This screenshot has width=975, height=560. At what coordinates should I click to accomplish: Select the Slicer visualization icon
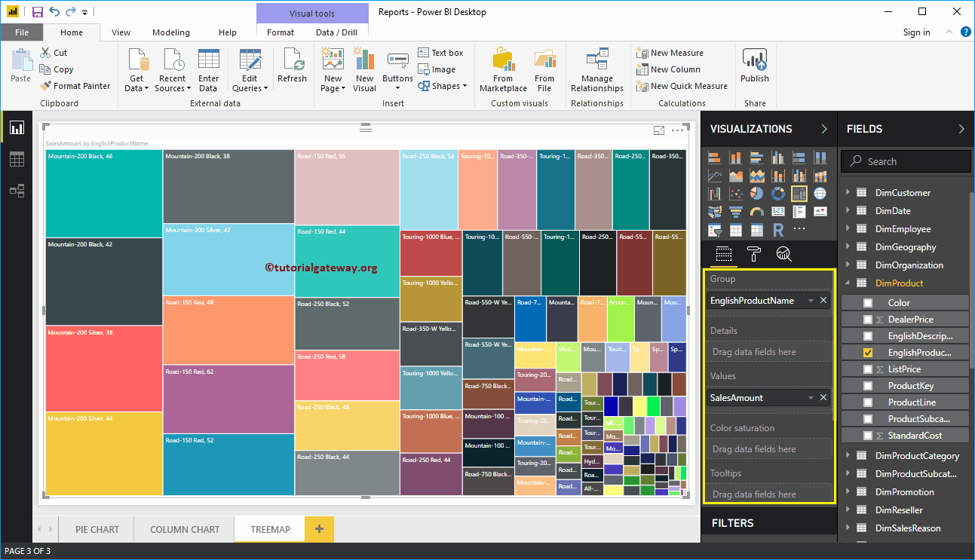pos(715,230)
